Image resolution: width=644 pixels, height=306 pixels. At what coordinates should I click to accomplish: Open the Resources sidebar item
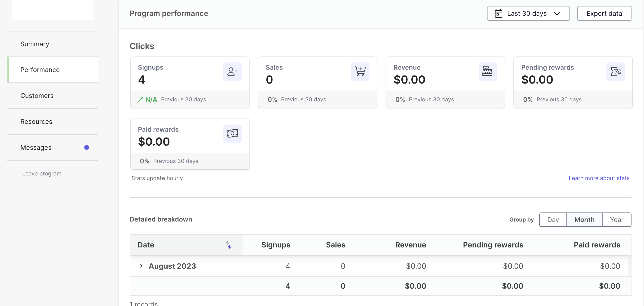[36, 122]
